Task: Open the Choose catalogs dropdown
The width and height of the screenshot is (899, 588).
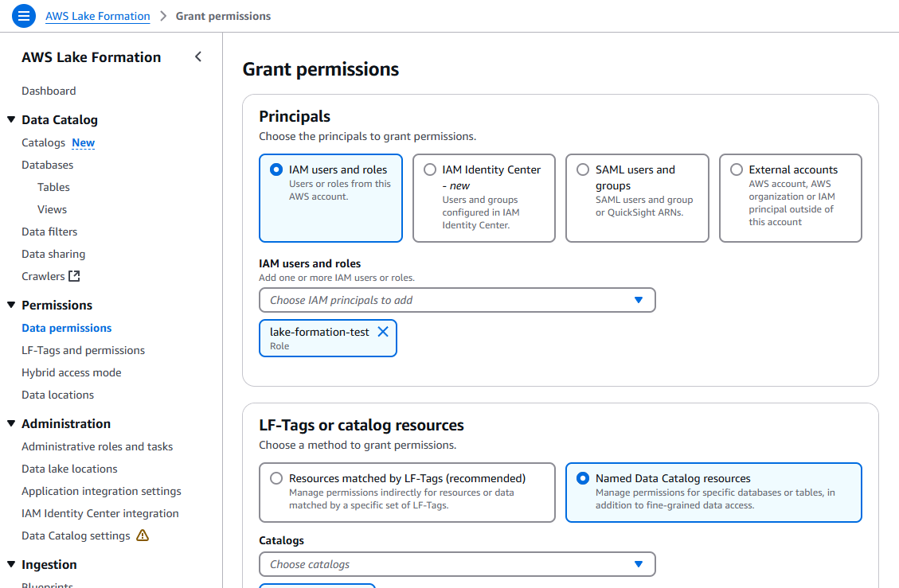Action: point(457,564)
